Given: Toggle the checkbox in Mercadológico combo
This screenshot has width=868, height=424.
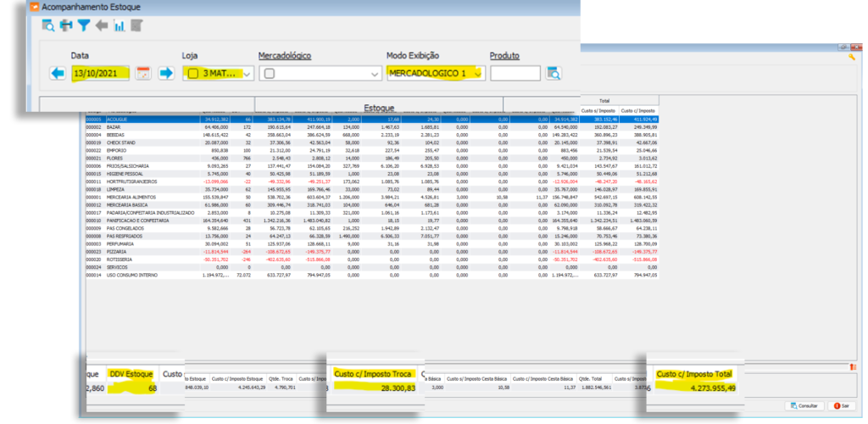Looking at the screenshot, I should pyautogui.click(x=269, y=74).
